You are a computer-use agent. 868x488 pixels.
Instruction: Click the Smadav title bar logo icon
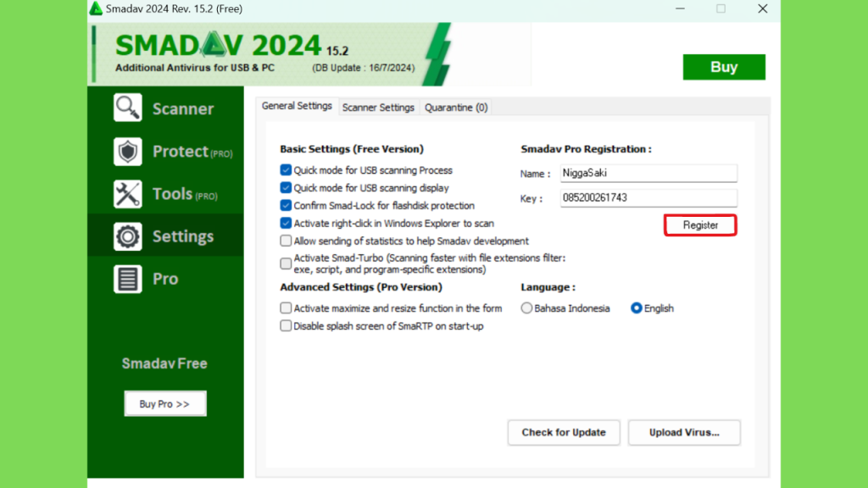(96, 8)
